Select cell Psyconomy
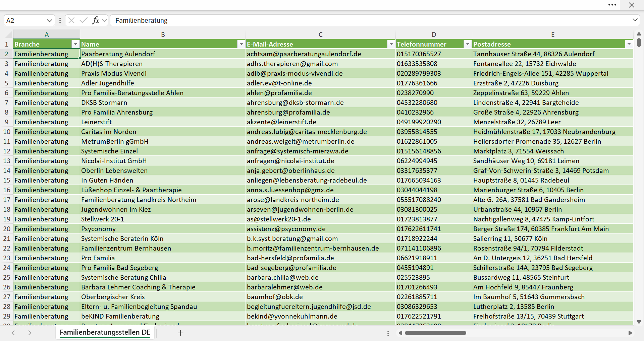Viewport: 644px width, 341px height. coord(163,229)
